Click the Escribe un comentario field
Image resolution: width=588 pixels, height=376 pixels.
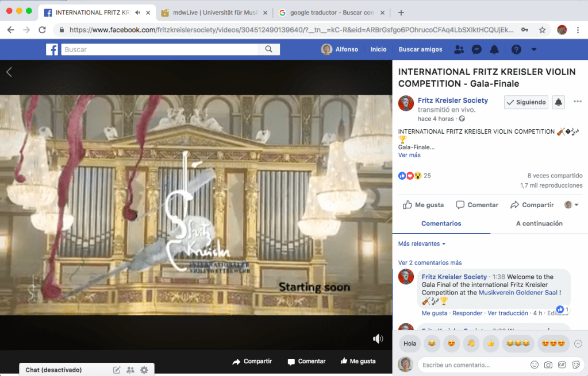pyautogui.click(x=470, y=365)
